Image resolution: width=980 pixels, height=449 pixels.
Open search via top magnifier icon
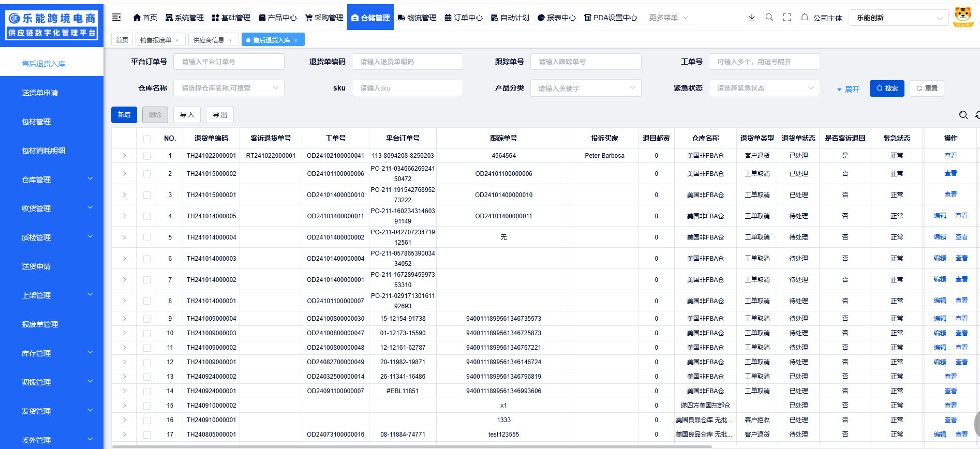coord(769,18)
